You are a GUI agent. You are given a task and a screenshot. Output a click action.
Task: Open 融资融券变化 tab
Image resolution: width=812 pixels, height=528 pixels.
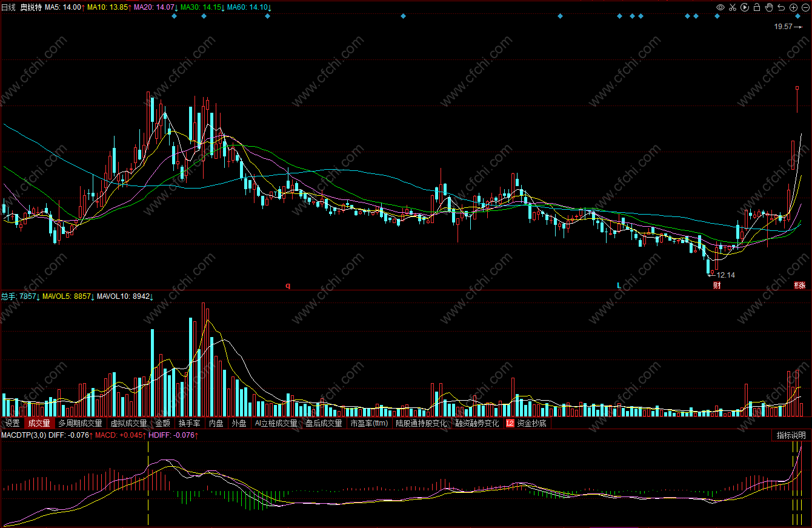pyautogui.click(x=477, y=423)
